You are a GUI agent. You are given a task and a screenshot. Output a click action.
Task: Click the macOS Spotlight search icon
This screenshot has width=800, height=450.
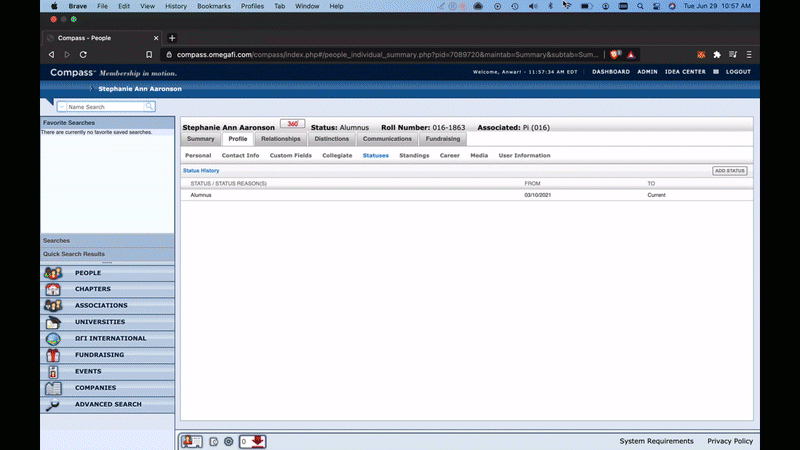click(x=640, y=6)
